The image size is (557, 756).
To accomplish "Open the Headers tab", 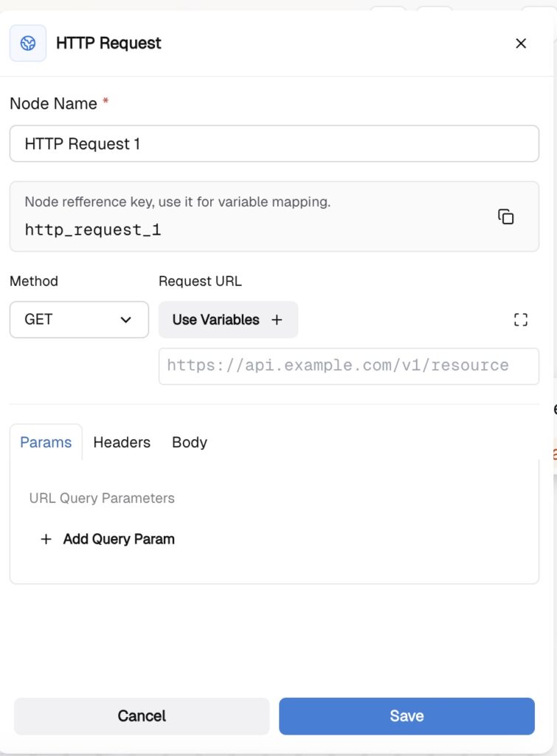I will click(x=122, y=442).
